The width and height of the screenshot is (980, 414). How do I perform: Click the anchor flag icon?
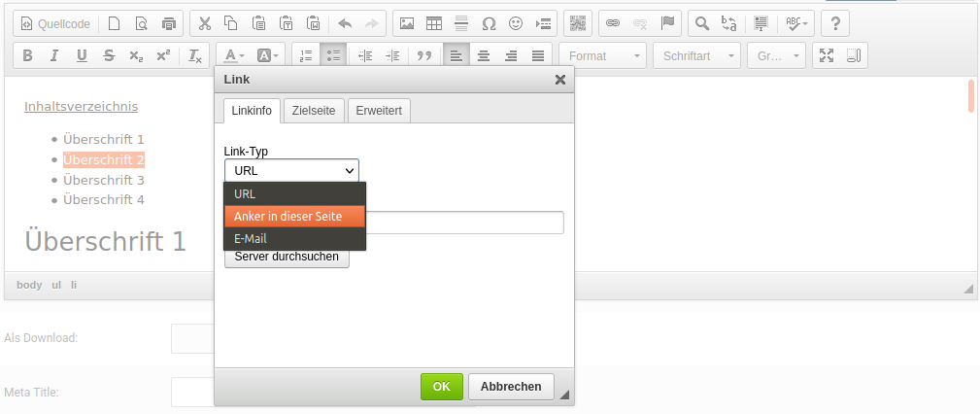tap(667, 23)
